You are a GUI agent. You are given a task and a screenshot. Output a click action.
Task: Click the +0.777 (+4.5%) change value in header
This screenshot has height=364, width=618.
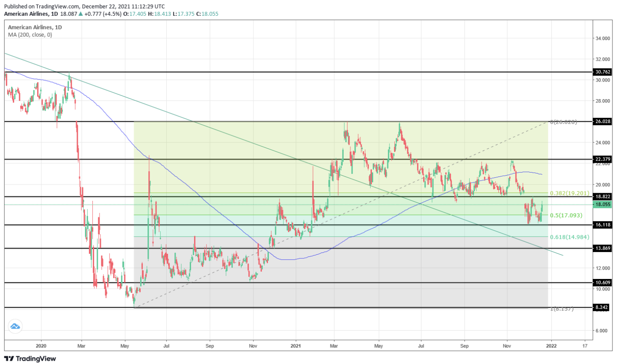tap(103, 14)
